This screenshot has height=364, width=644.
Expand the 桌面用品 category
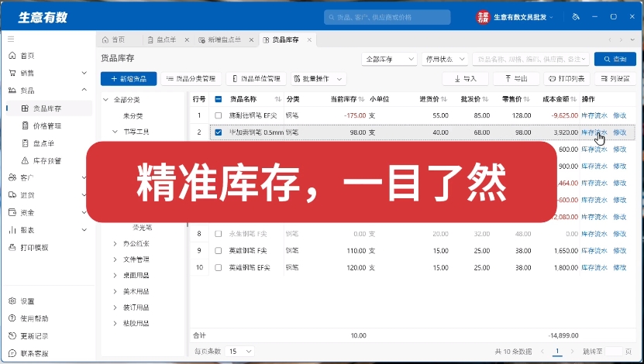(115, 276)
